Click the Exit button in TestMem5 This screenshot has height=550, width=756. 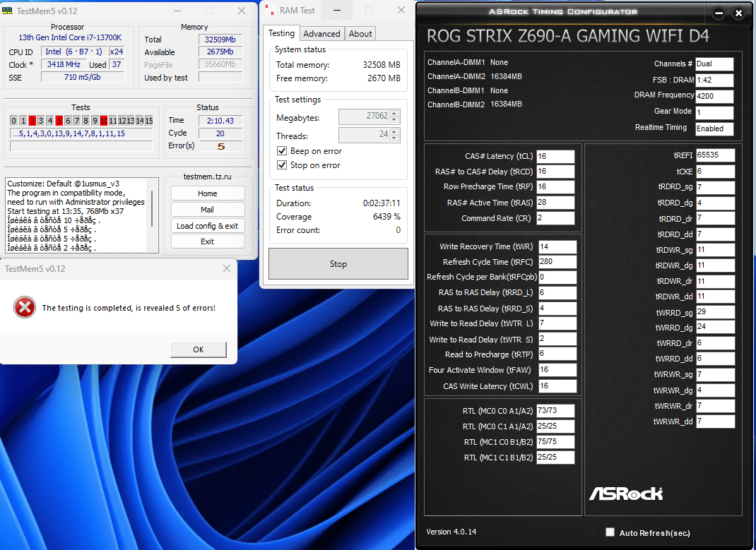tap(207, 241)
